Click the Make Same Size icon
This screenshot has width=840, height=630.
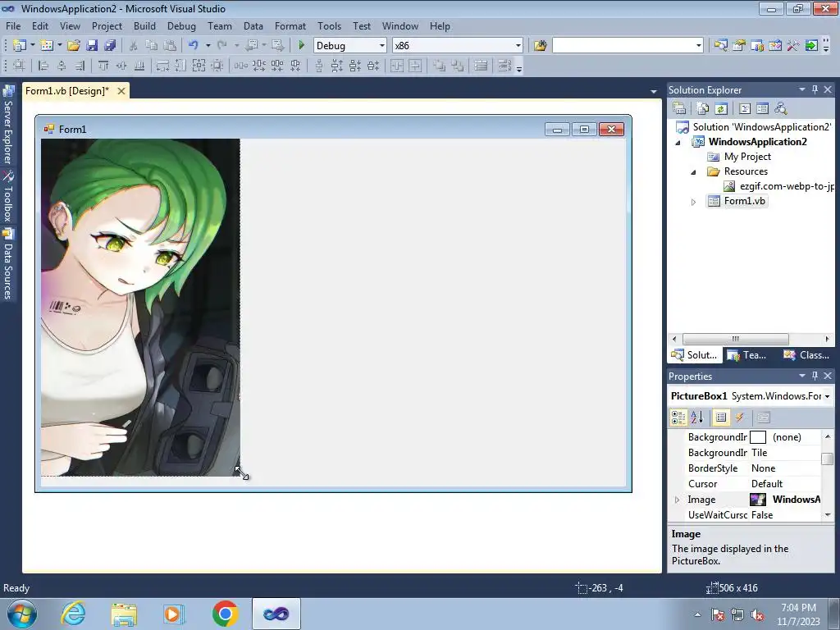click(199, 66)
